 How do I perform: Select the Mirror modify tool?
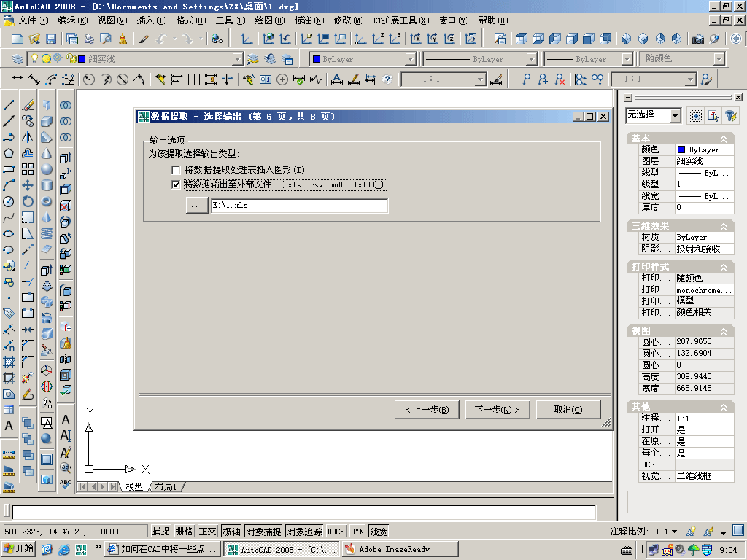(x=28, y=137)
